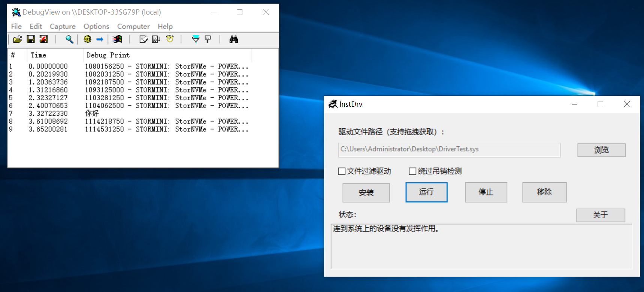Toggle Capture Win32 Windows flag icon

point(118,39)
